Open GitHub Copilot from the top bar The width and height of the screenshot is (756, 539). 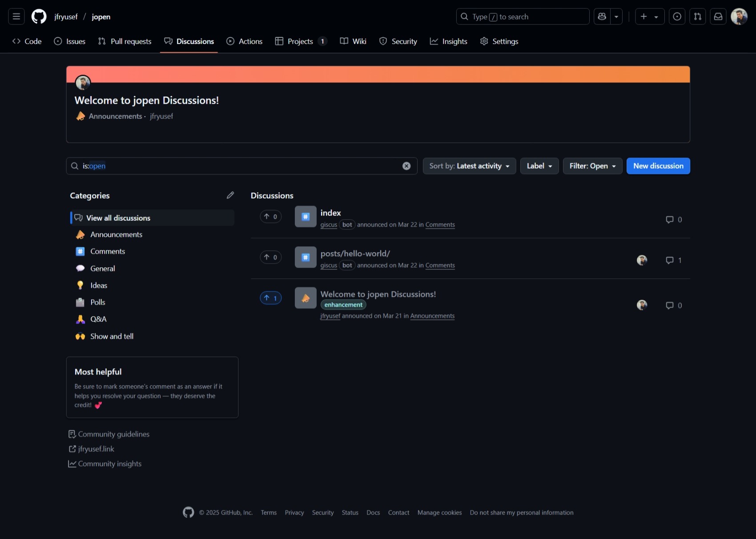602,16
